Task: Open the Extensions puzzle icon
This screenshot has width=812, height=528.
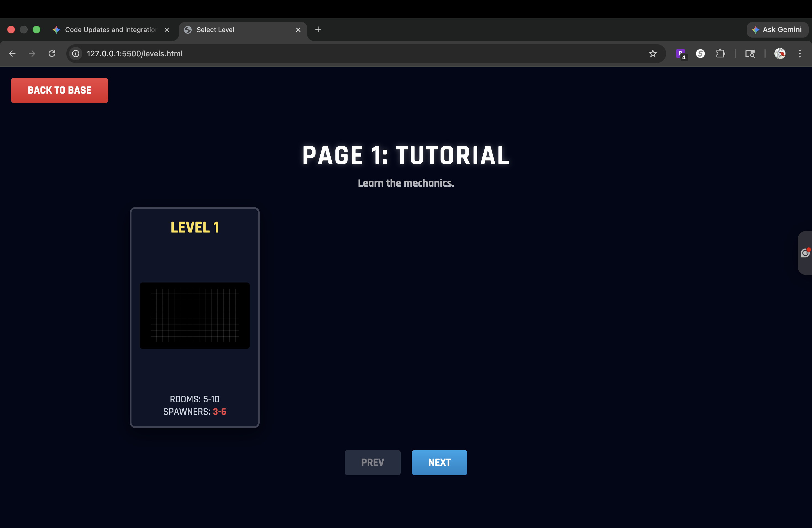Action: [x=720, y=54]
